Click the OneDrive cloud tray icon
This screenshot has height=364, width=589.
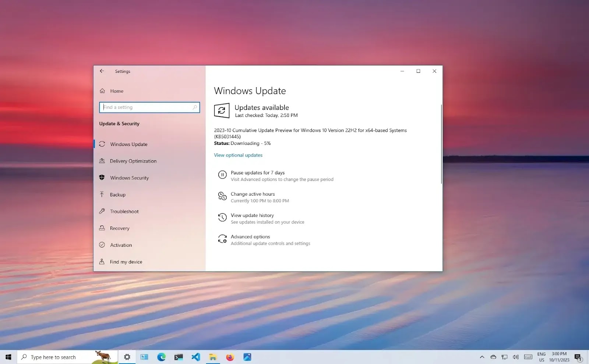tap(493, 357)
